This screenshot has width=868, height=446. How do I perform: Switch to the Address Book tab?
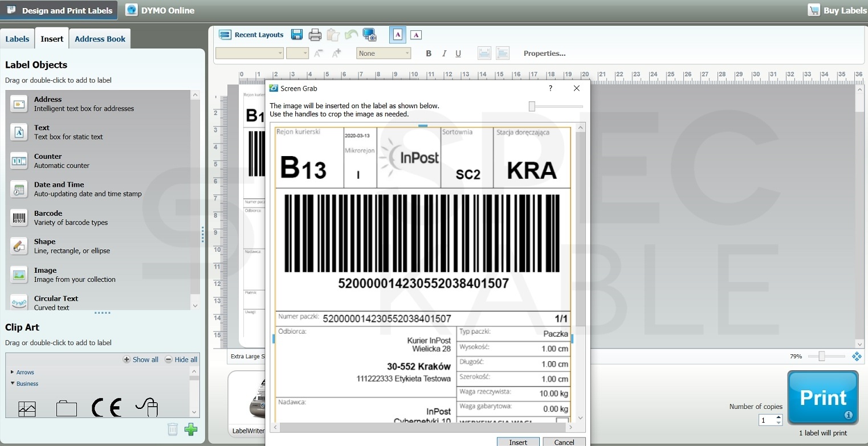coord(100,39)
